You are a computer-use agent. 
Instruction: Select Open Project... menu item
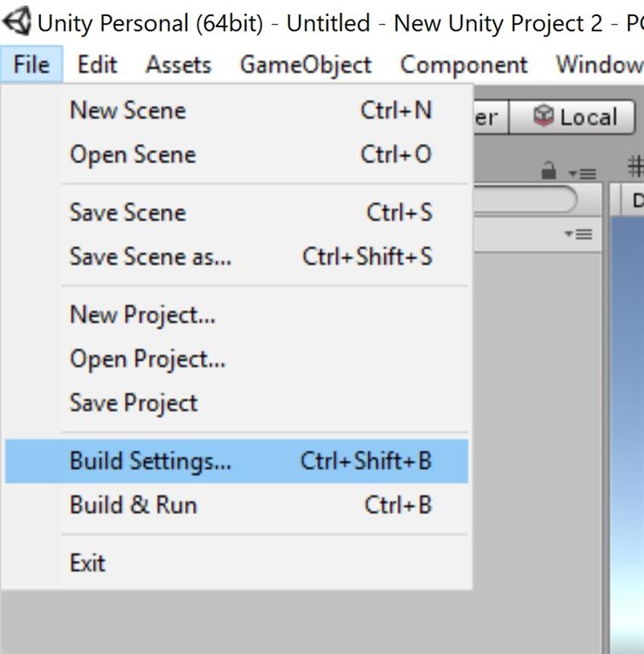[x=148, y=359]
